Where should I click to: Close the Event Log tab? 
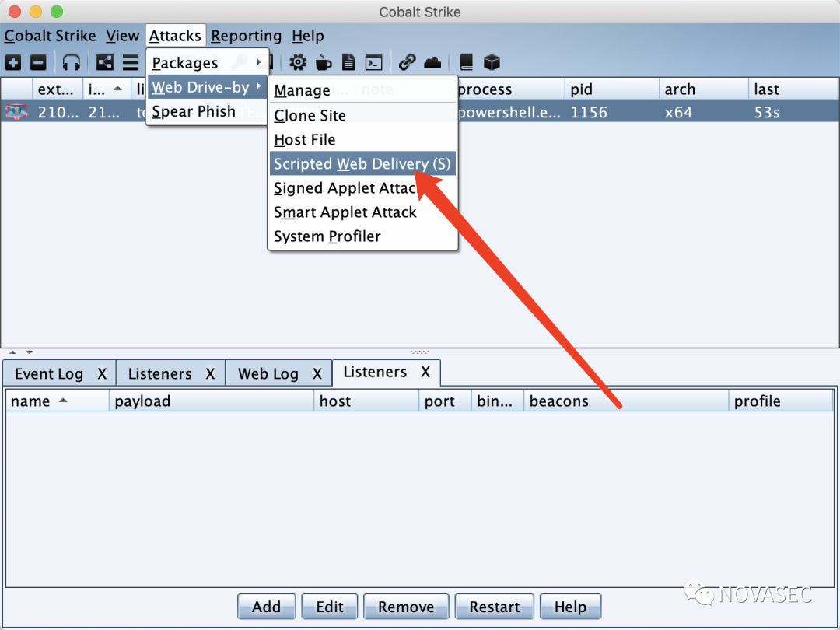click(x=102, y=373)
